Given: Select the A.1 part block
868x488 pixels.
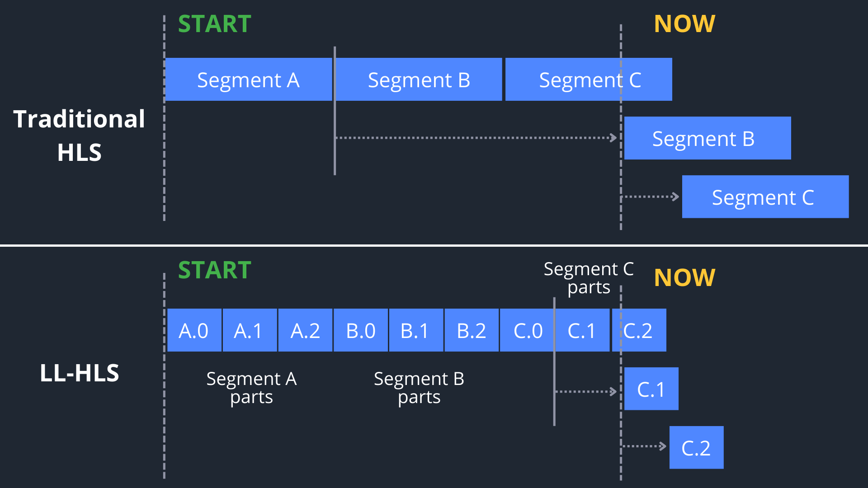Looking at the screenshot, I should [250, 330].
